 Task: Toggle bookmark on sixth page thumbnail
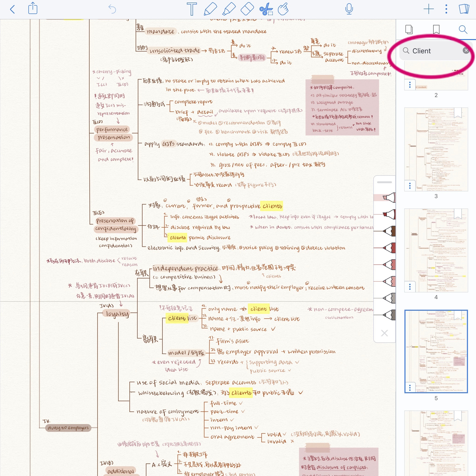pos(458,416)
